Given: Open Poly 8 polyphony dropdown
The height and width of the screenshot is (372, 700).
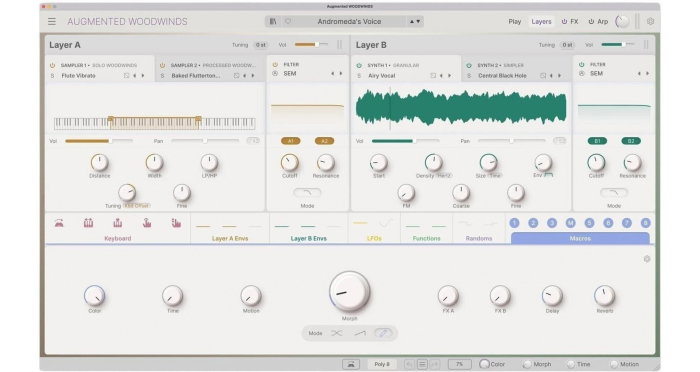Looking at the screenshot, I should tap(382, 364).
